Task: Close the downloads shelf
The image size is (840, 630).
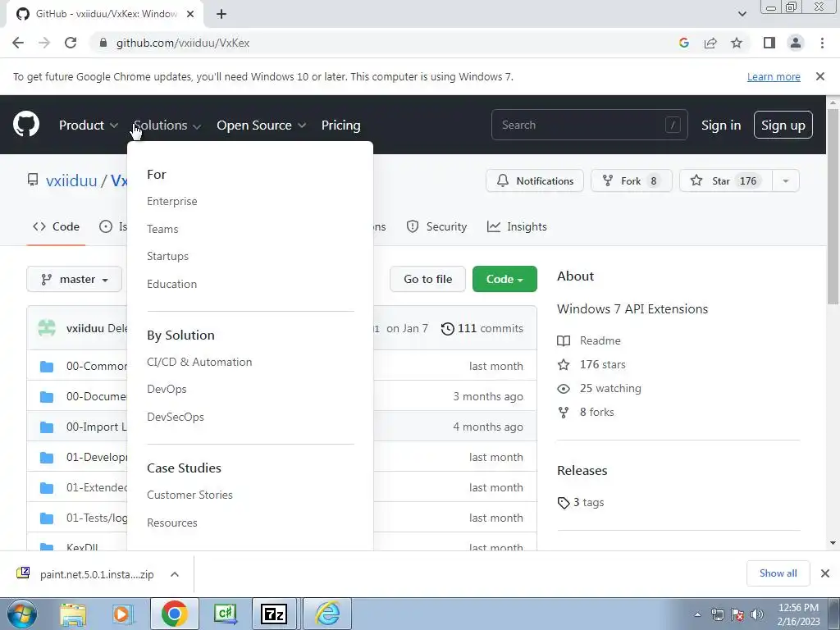Action: pos(825,573)
